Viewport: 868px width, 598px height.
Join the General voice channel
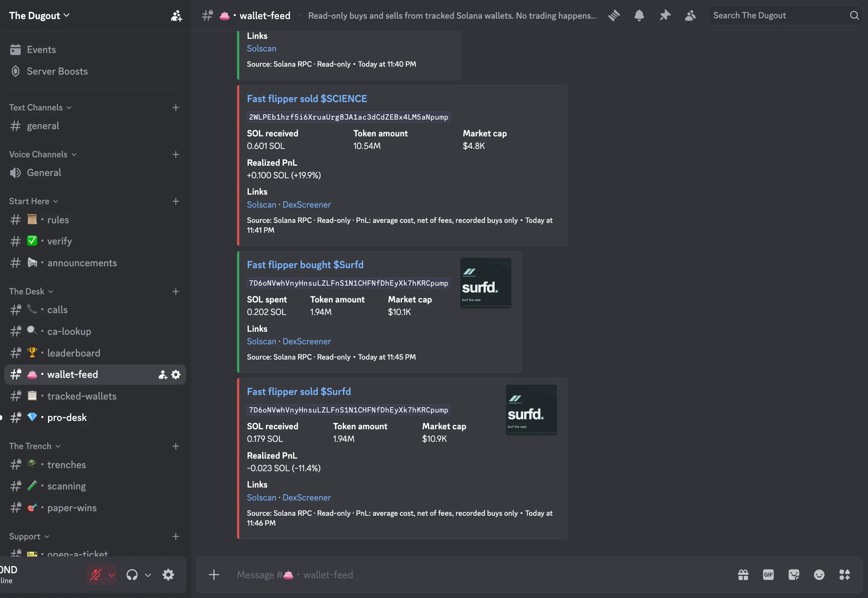(95, 173)
